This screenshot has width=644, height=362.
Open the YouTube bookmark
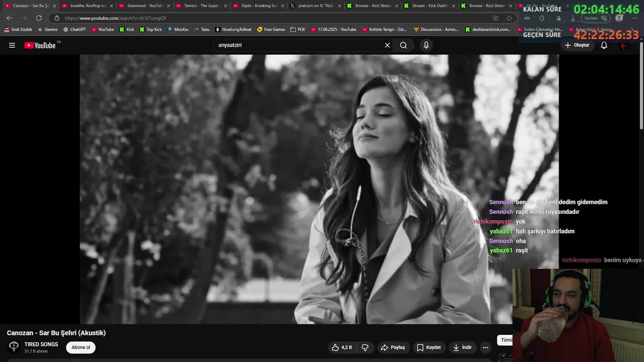coord(103,29)
